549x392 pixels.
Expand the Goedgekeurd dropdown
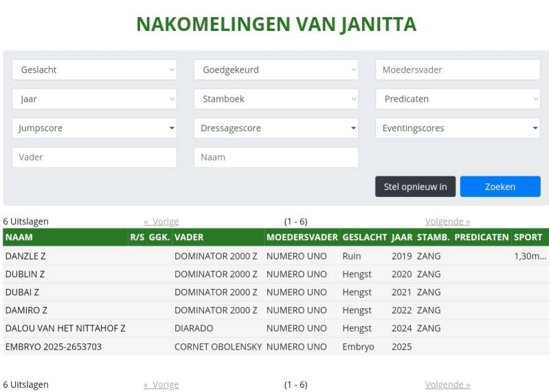tap(276, 69)
